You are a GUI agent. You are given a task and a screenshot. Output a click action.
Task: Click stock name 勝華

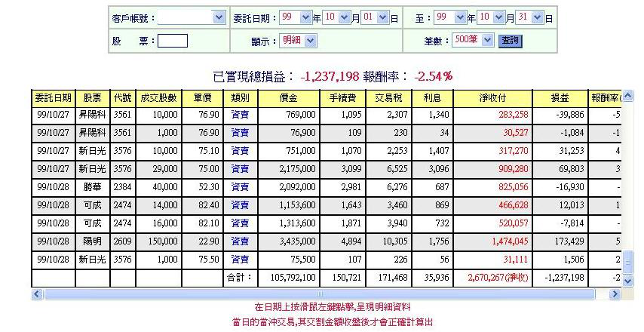tap(93, 187)
